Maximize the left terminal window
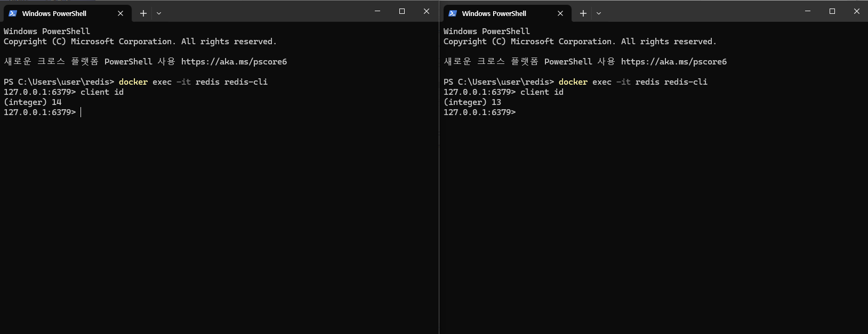Screen dimensions: 868x334 pyautogui.click(x=402, y=11)
